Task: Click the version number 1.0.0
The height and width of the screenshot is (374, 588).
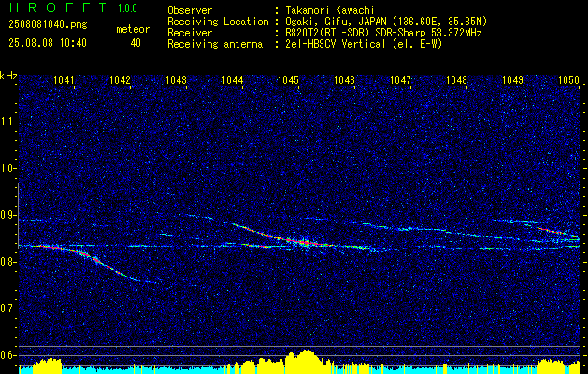Action: click(127, 7)
